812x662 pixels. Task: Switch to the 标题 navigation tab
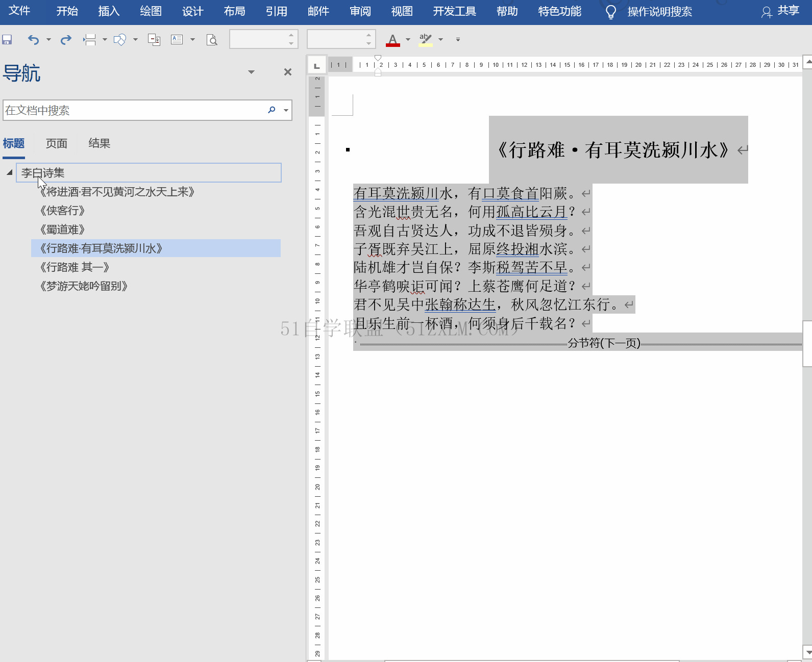(14, 143)
